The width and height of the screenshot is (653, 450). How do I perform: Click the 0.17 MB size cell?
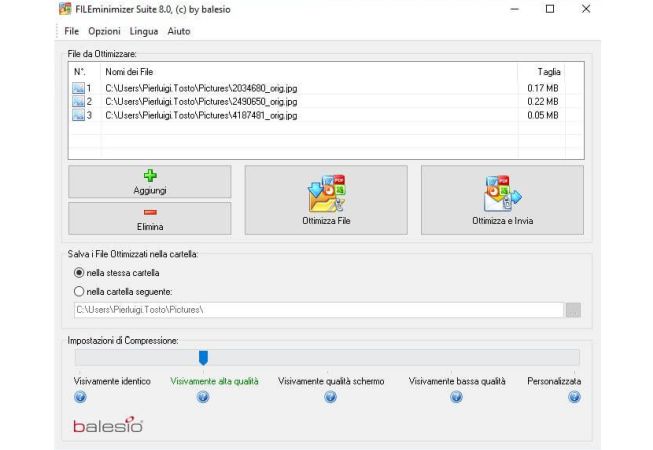[543, 88]
